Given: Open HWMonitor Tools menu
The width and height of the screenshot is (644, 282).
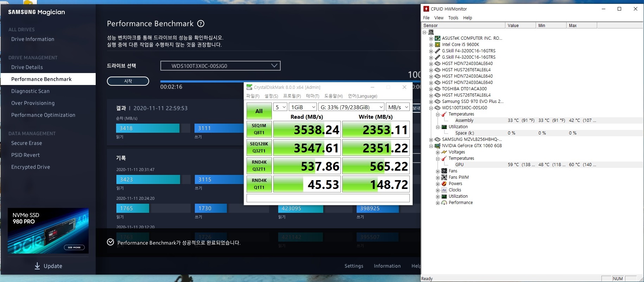Looking at the screenshot, I should (x=453, y=18).
